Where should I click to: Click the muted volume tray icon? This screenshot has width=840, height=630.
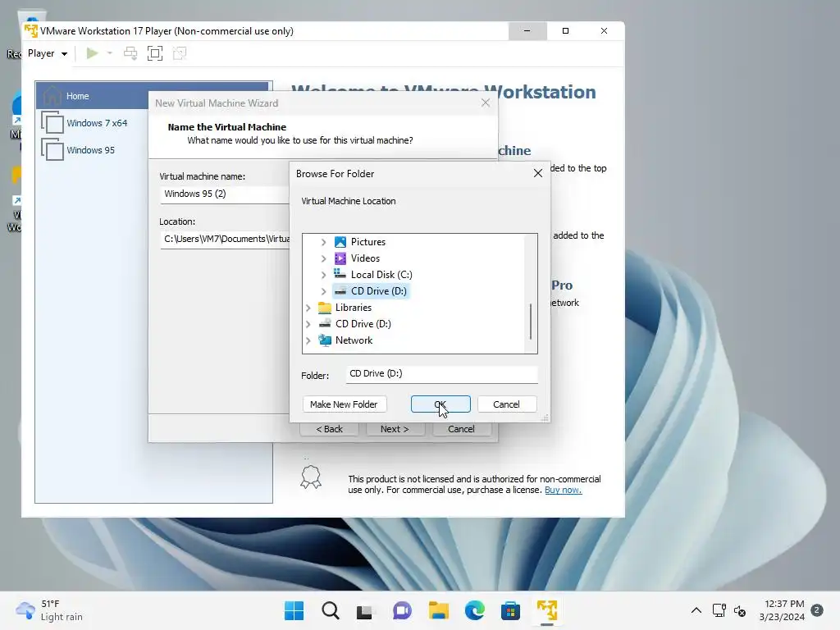[x=740, y=610]
